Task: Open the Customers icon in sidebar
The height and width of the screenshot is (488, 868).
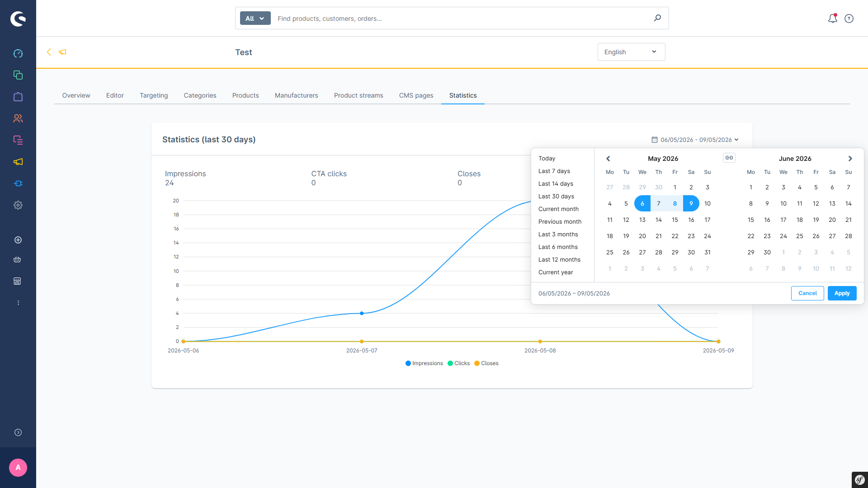Action: [18, 118]
